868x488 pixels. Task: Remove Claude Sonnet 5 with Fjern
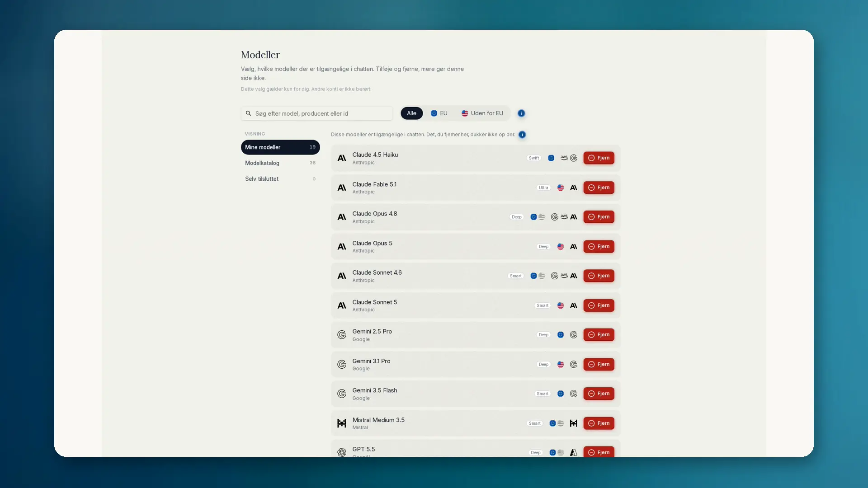point(599,305)
